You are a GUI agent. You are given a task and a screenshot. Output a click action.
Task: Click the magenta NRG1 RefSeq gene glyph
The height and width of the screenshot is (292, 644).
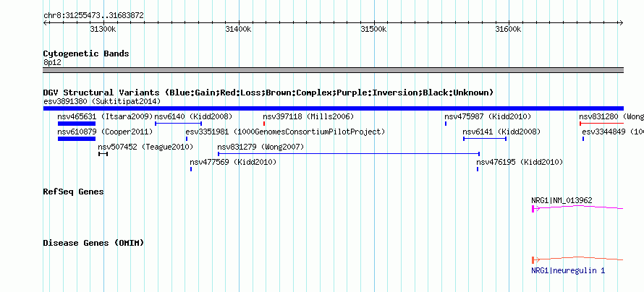[x=577, y=208]
